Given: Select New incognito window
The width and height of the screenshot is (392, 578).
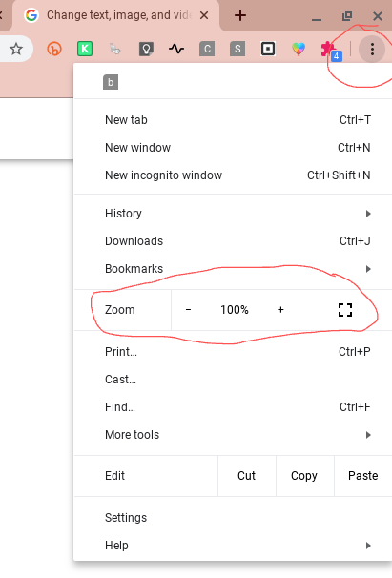Looking at the screenshot, I should coord(233,175).
